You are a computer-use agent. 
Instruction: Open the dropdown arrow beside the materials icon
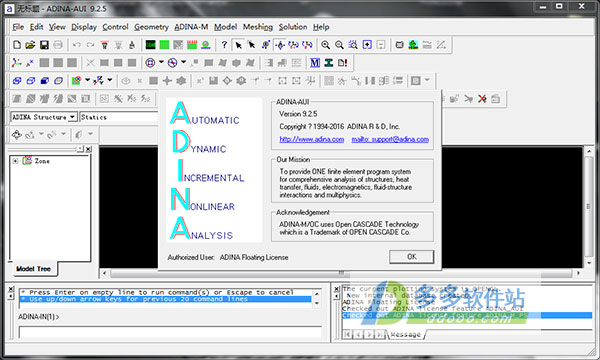[87, 80]
